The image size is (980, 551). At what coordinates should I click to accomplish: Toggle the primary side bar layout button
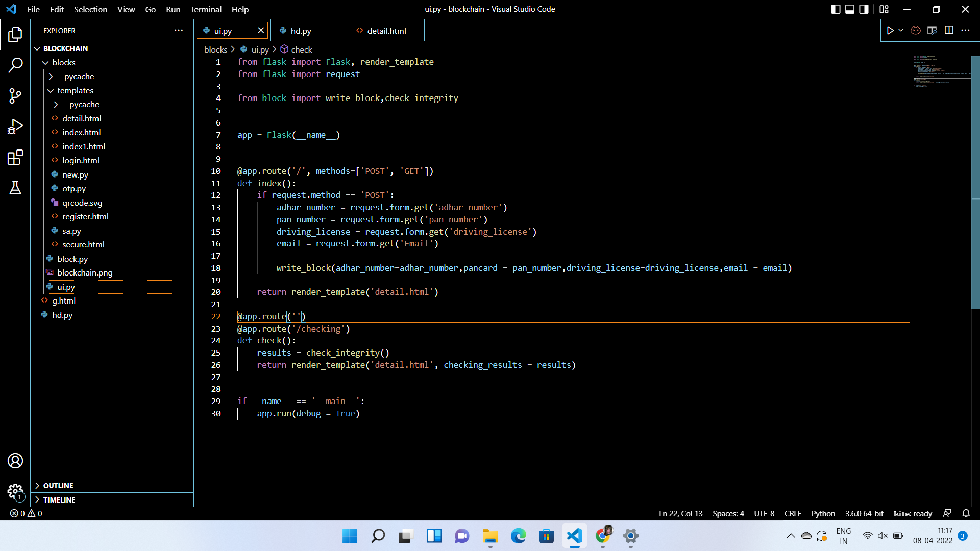tap(836, 9)
